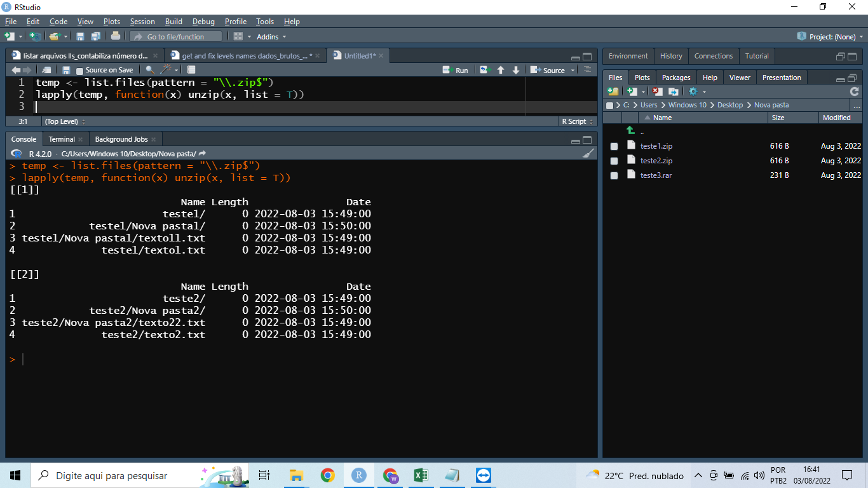Open the Plots menu
868x488 pixels.
click(x=112, y=22)
